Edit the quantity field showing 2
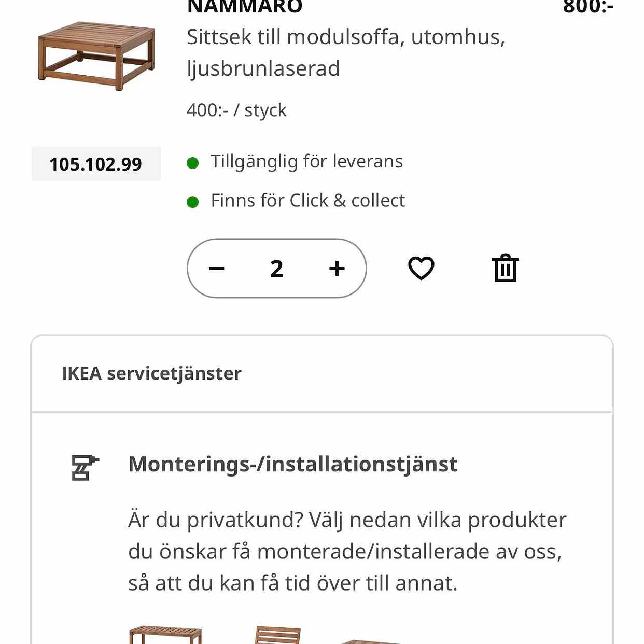The image size is (644, 644). coord(276,269)
